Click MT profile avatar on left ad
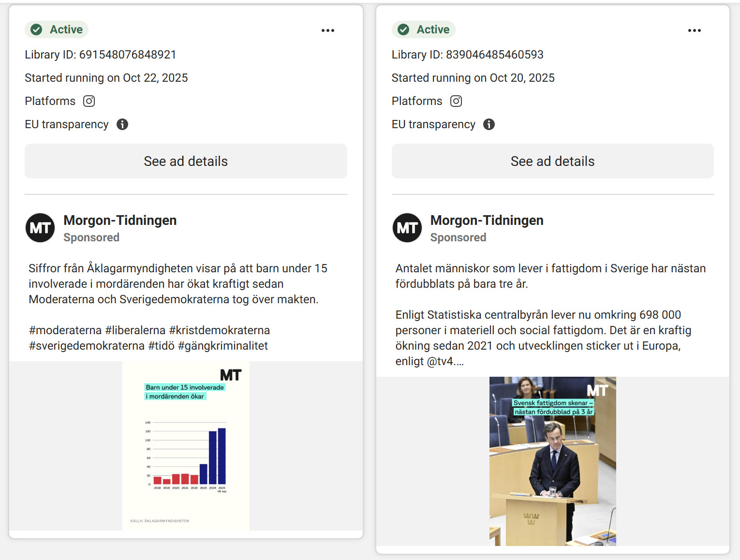Screen dimensions: 740x560 (x=40, y=228)
